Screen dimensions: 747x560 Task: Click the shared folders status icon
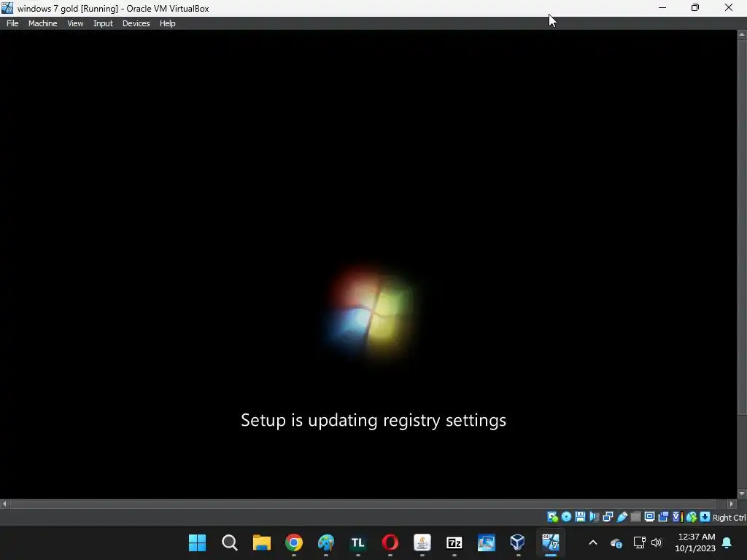(x=635, y=517)
